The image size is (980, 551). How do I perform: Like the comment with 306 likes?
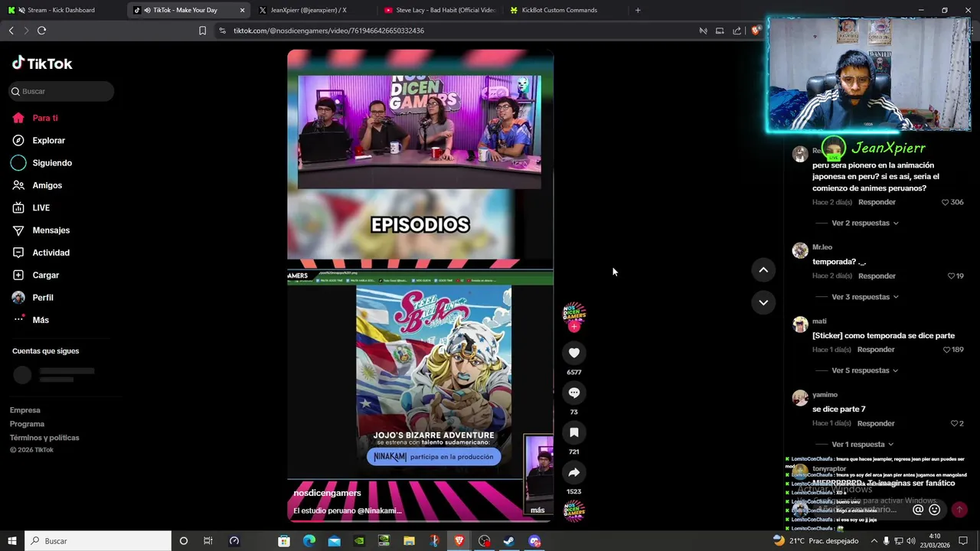946,202
